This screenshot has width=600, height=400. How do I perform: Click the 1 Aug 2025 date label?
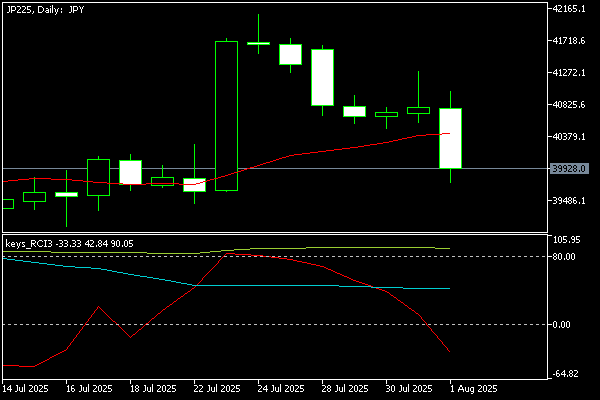(x=473, y=389)
